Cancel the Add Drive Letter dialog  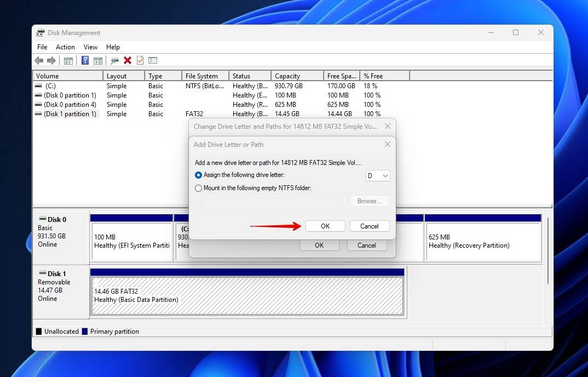(x=370, y=226)
